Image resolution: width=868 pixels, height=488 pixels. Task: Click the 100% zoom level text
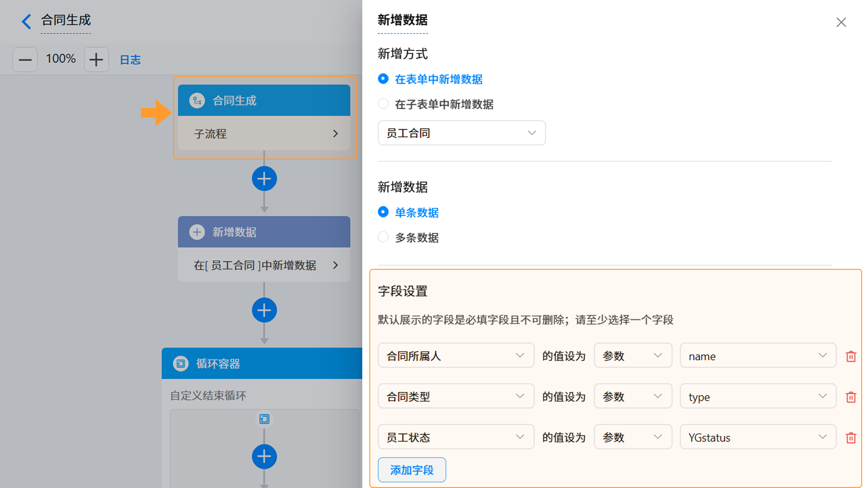61,59
